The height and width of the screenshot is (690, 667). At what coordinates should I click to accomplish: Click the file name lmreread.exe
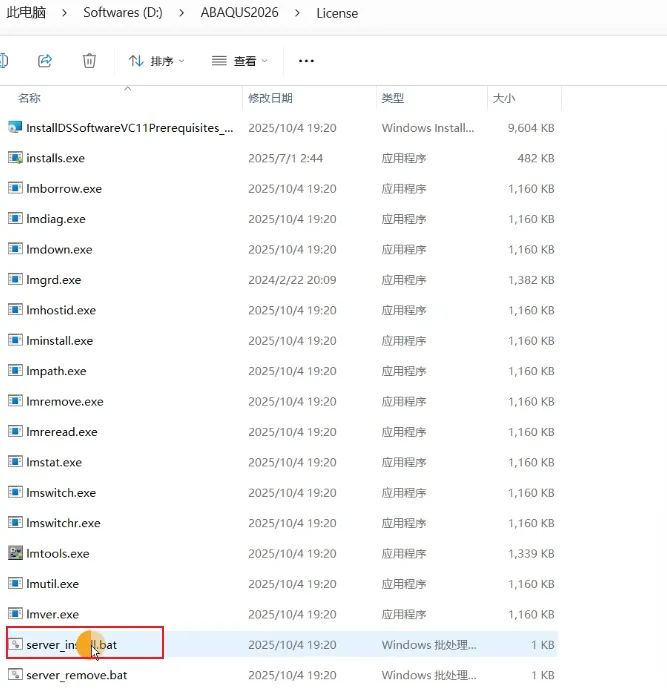coord(62,432)
